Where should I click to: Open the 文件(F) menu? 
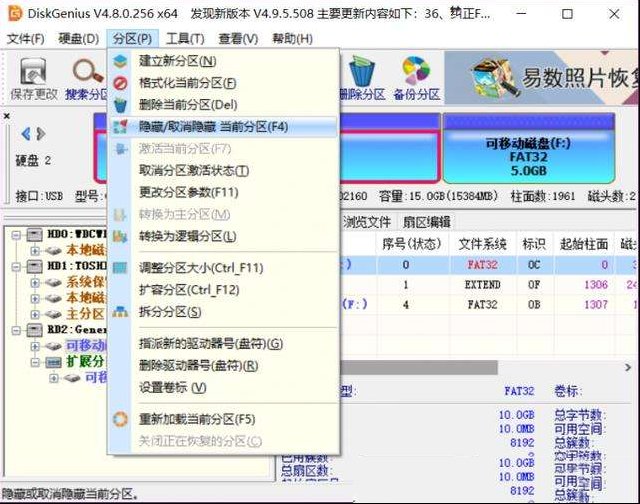[26, 39]
